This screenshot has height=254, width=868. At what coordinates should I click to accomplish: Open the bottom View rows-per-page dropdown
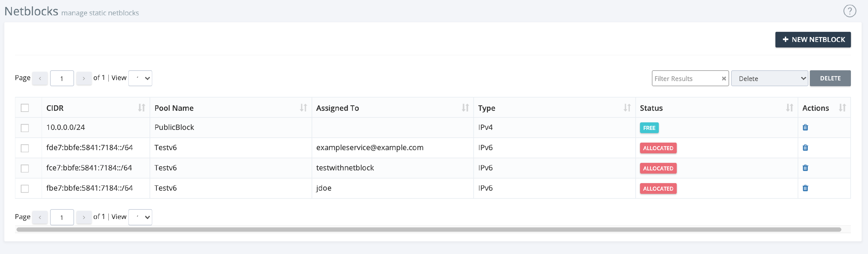[140, 217]
